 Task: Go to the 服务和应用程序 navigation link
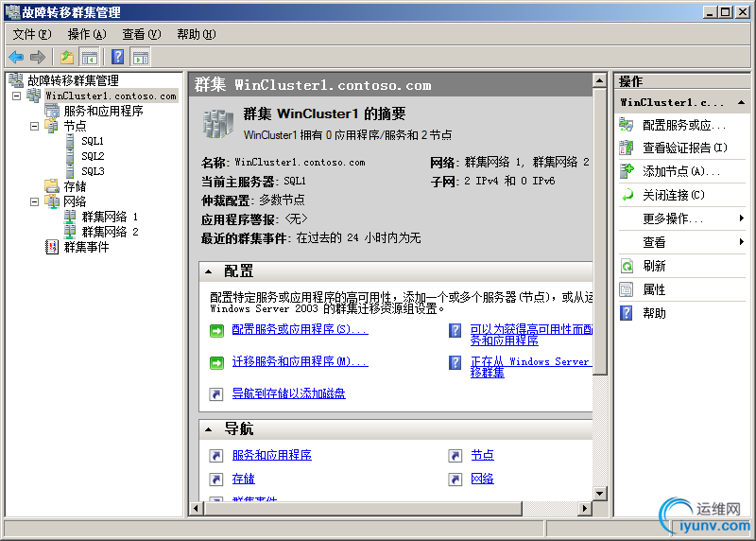pos(272,455)
